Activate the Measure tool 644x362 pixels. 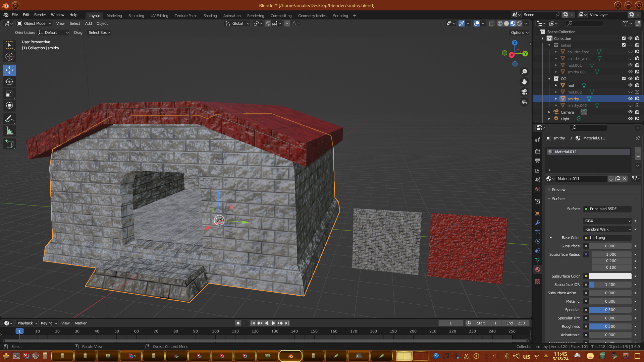point(9,131)
